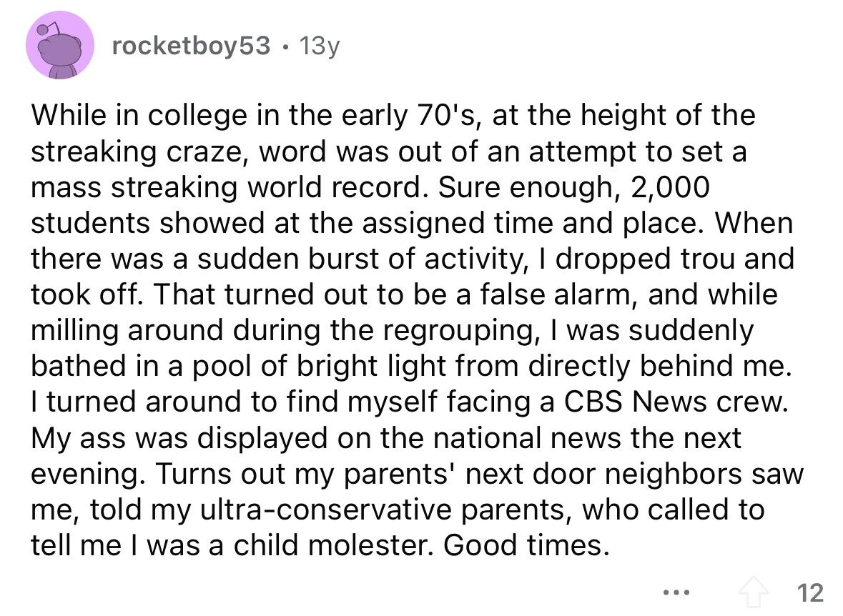Click the phrase 'streaking craze' in text
The width and height of the screenshot is (843, 616).
(x=135, y=151)
